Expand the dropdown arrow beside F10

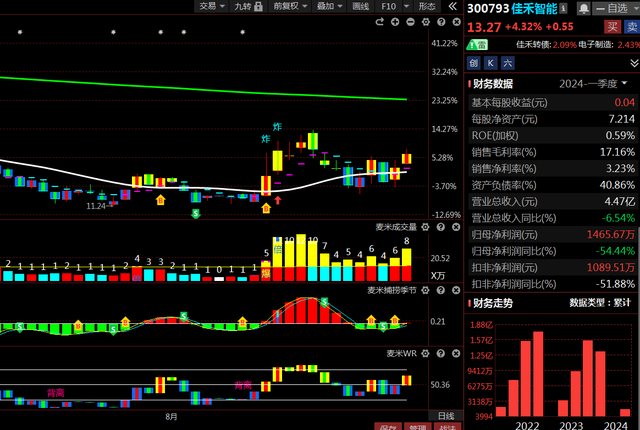(406, 6)
